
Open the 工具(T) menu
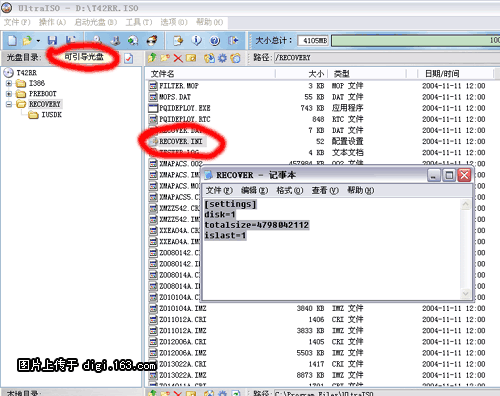pyautogui.click(x=139, y=22)
